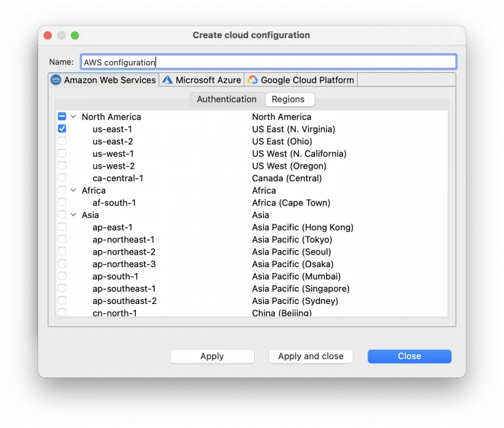504x428 pixels.
Task: Click the Apply button
Action: point(212,356)
